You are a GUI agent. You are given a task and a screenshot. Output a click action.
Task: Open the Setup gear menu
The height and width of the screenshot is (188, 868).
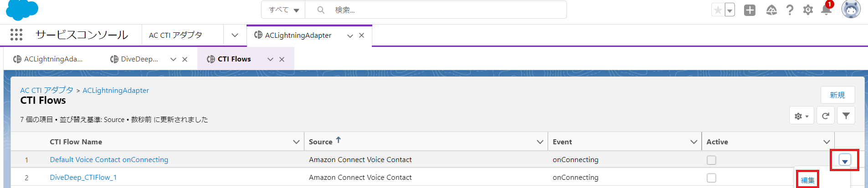click(808, 10)
